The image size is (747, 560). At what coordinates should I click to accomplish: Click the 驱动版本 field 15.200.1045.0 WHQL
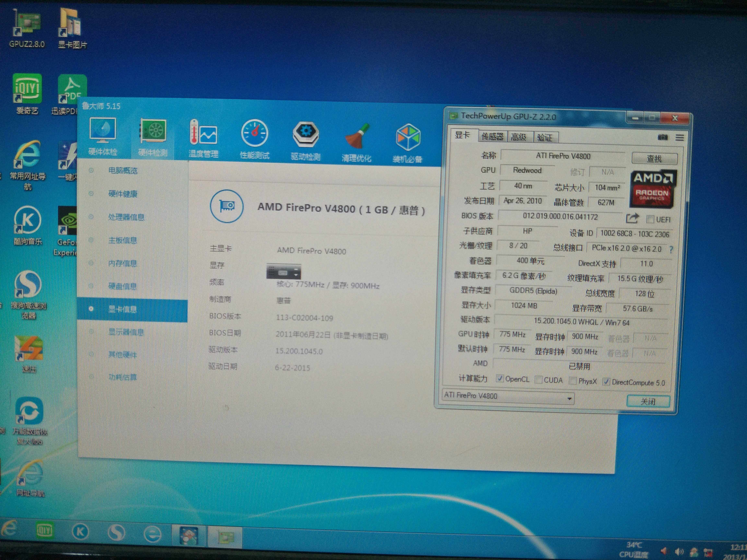[x=581, y=322]
